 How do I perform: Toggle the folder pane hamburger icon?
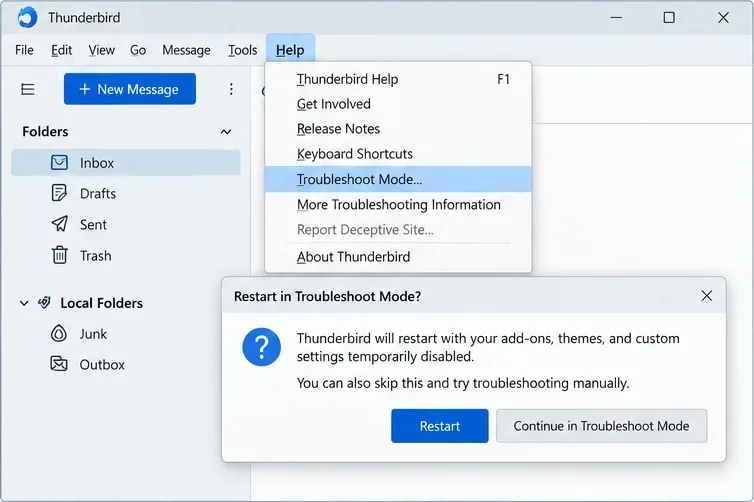click(28, 89)
